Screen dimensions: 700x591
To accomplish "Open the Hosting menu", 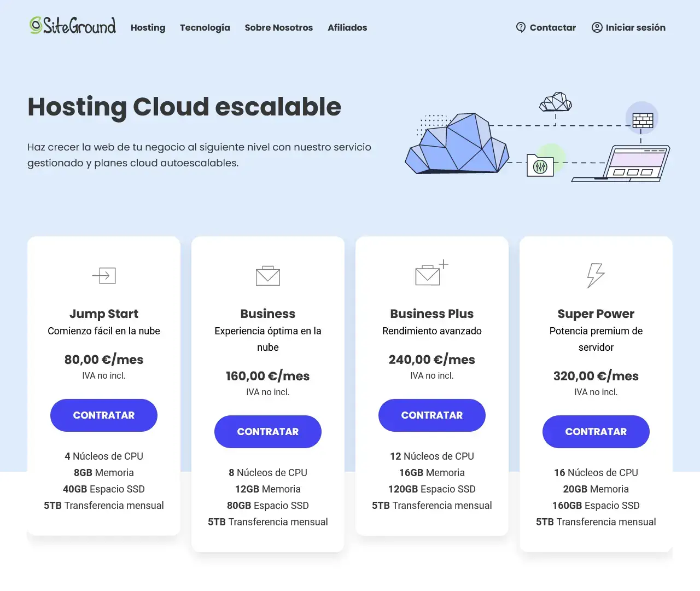I will coord(148,27).
